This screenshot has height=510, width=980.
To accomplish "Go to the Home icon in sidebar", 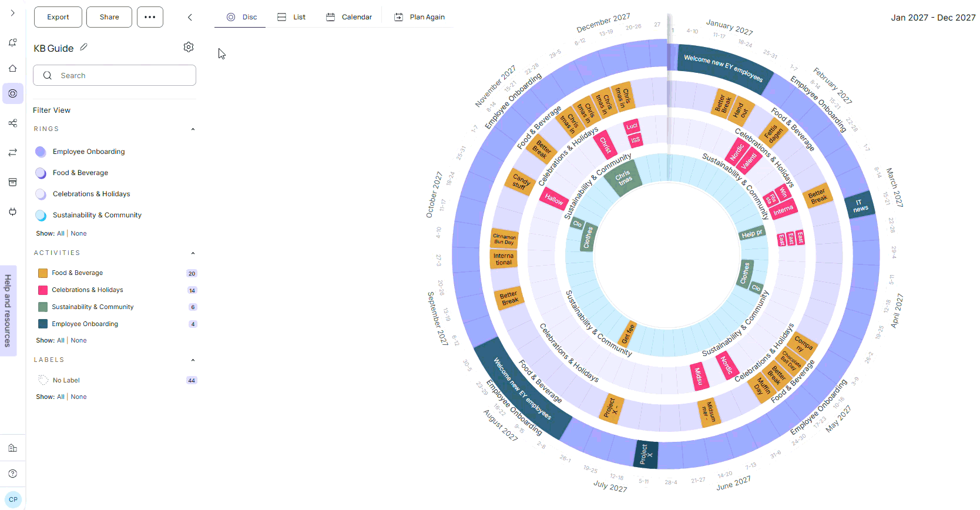I will pyautogui.click(x=12, y=68).
